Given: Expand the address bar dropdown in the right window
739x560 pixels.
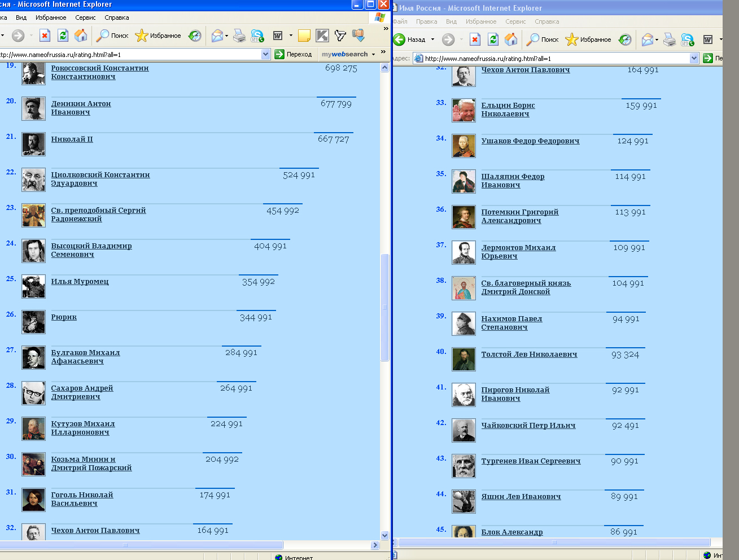Looking at the screenshot, I should coord(694,58).
